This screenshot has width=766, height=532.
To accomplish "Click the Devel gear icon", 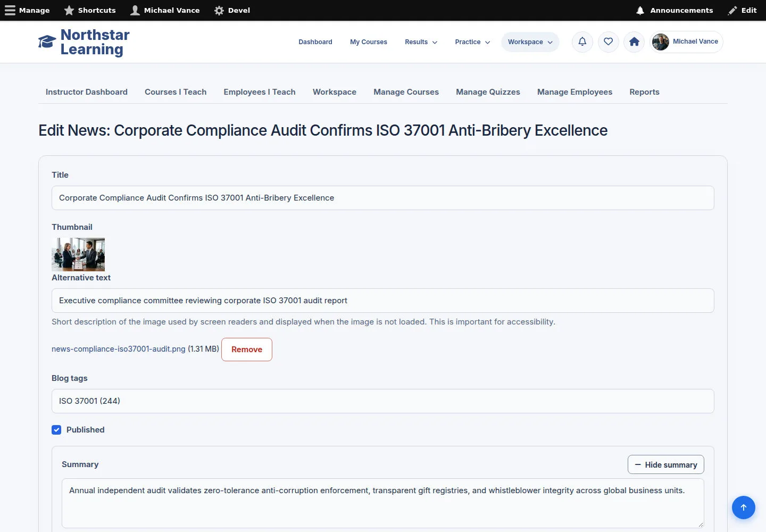I will (x=219, y=11).
